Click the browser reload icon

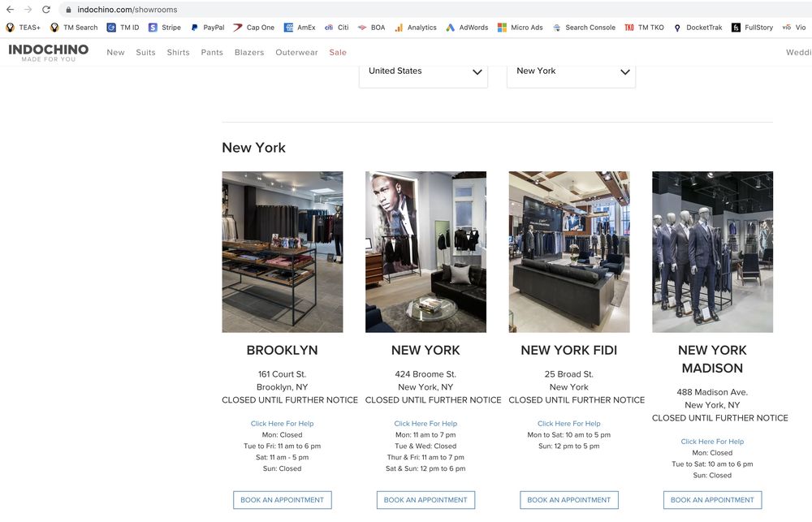pos(45,10)
